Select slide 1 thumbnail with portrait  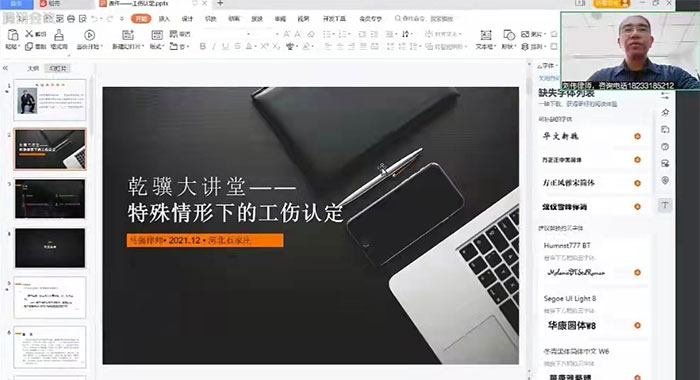click(x=50, y=100)
